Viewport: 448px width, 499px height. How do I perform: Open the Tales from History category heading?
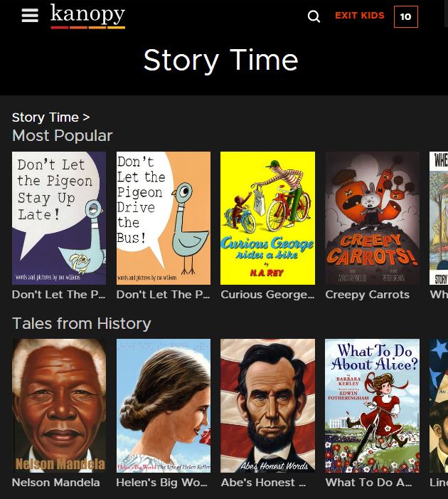[81, 324]
